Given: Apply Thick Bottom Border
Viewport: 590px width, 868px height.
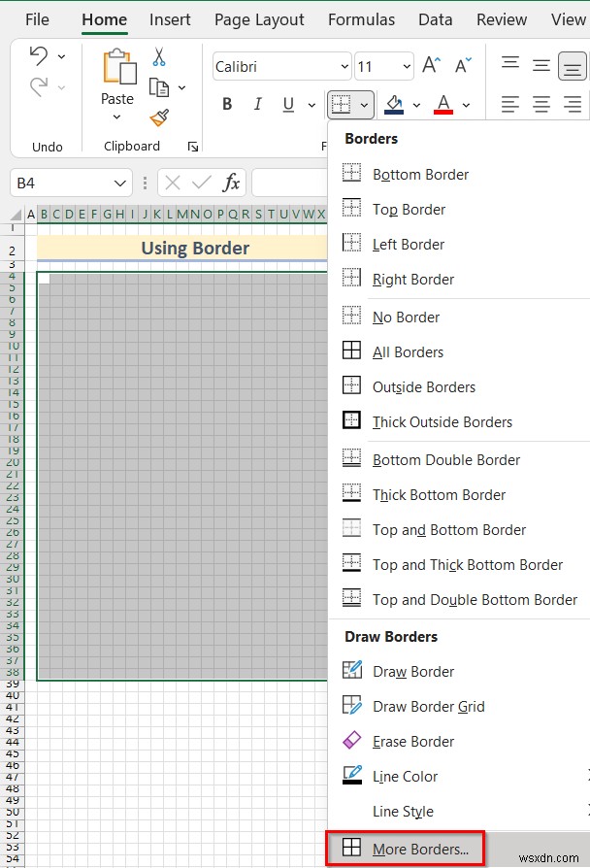Looking at the screenshot, I should (459, 495).
